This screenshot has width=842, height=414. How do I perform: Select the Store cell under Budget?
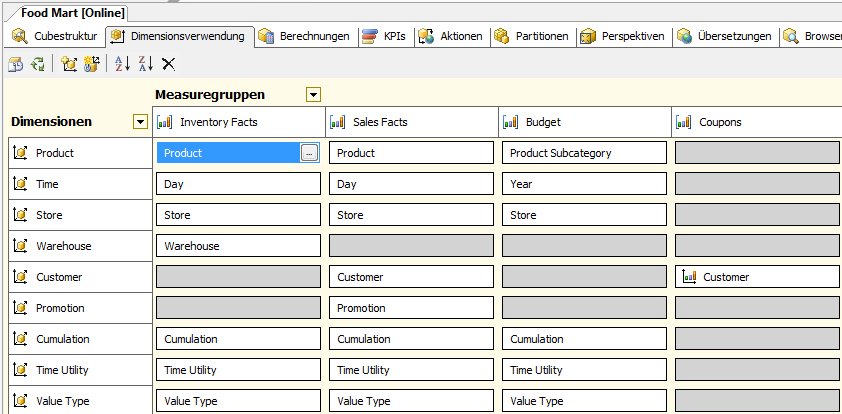click(x=584, y=215)
